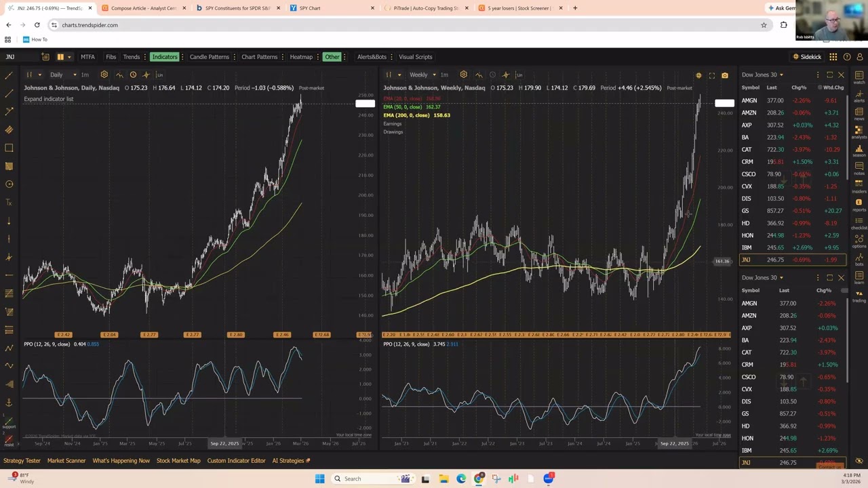Open the bots panel in right sidebar
The image size is (868, 488).
tap(859, 260)
